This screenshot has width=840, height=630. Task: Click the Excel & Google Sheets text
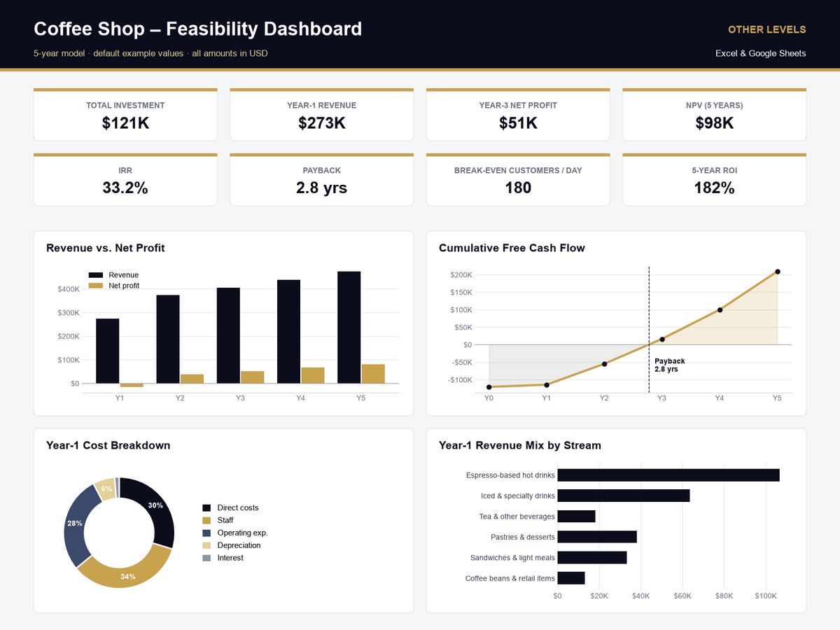pyautogui.click(x=761, y=53)
